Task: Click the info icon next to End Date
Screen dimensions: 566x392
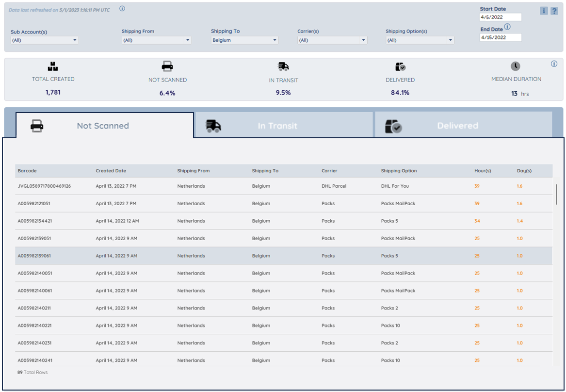Action: [507, 27]
